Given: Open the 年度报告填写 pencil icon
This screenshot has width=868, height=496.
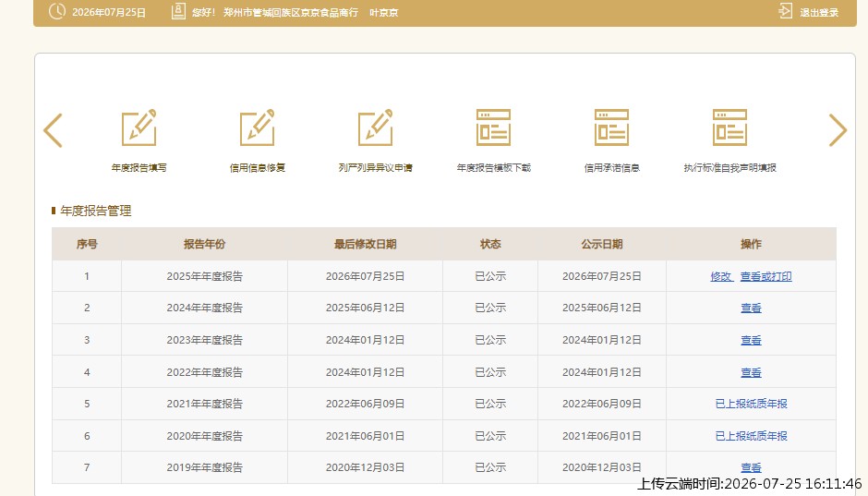Looking at the screenshot, I should 139,127.
